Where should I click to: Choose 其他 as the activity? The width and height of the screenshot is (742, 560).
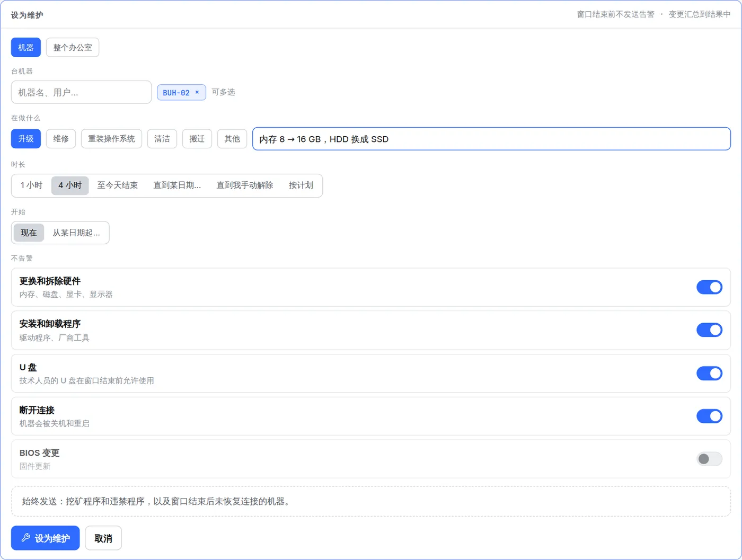click(232, 139)
